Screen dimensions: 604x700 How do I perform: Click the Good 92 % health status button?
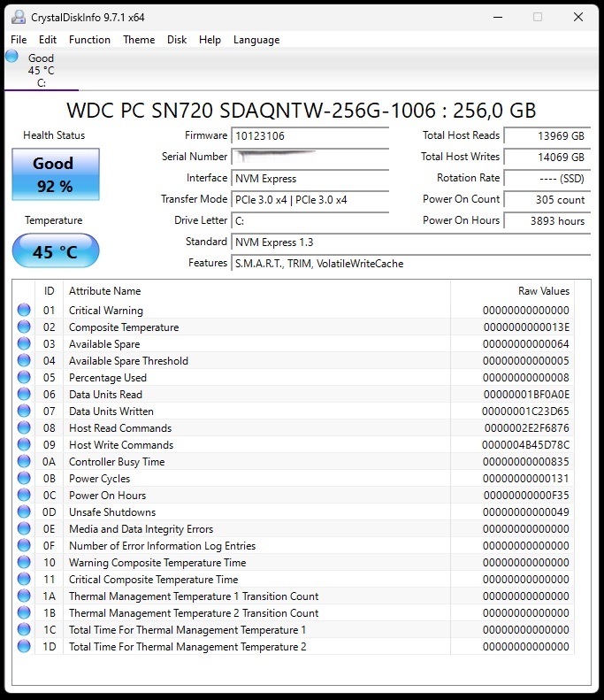click(x=55, y=174)
